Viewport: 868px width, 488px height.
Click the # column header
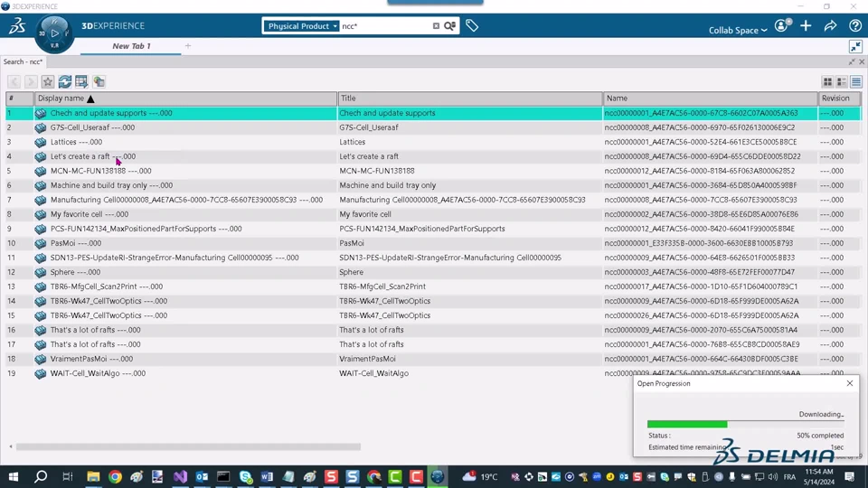point(19,98)
